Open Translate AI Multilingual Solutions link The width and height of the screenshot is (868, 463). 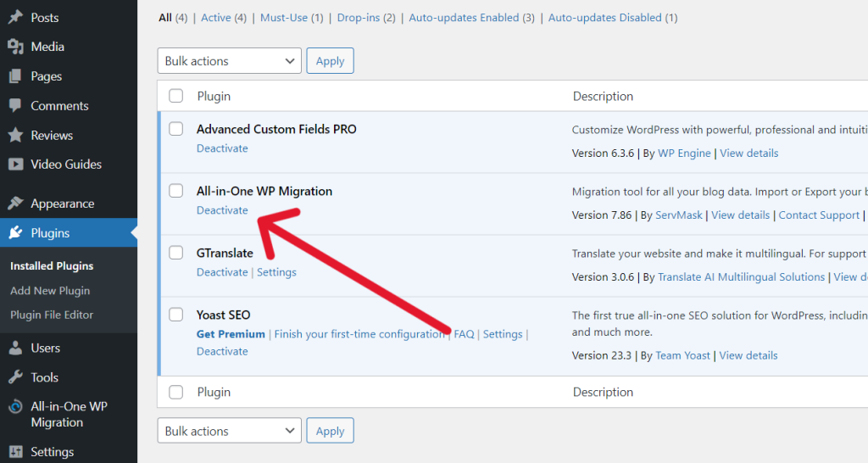click(741, 277)
